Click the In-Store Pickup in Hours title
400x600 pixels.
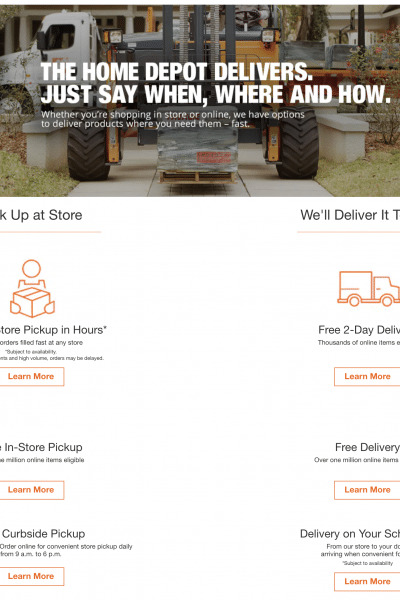53,330
